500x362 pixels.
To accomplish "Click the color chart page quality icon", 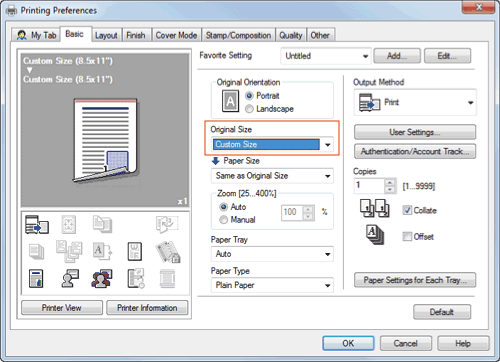I will coord(36,279).
